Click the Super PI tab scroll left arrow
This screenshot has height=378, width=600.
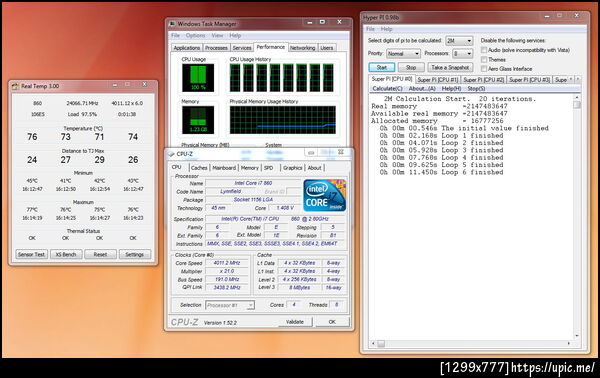tap(571, 79)
